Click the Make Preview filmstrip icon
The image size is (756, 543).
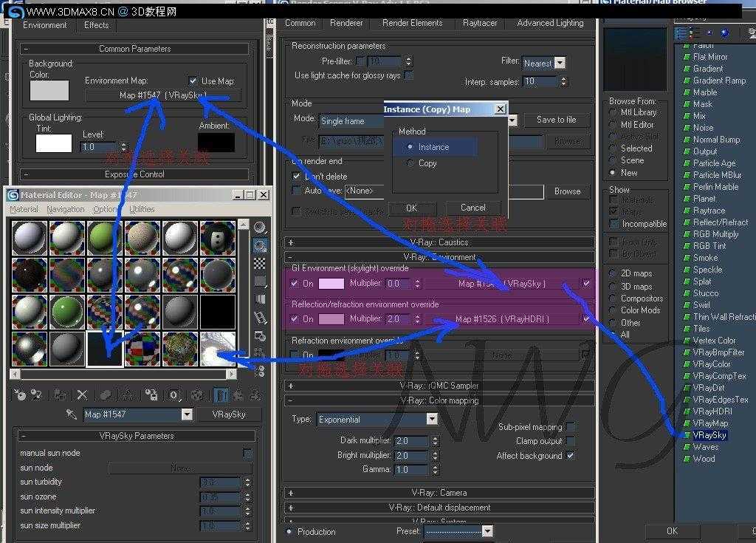260,317
